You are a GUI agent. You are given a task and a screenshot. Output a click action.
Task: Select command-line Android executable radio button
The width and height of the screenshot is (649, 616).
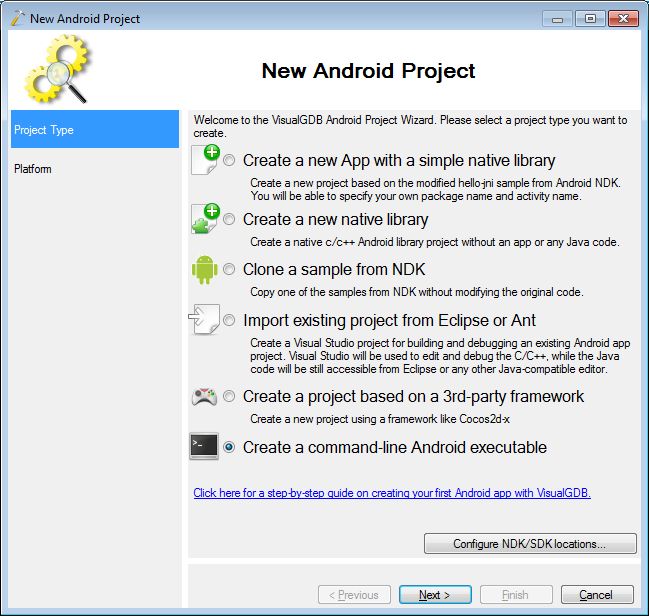[229, 447]
